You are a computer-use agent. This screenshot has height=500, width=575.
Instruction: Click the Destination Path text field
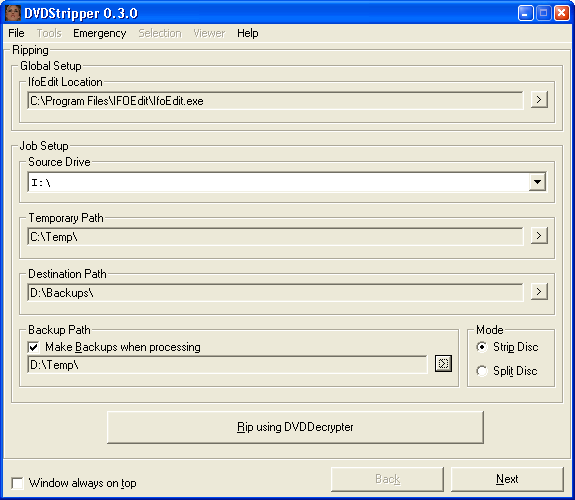coord(275,292)
